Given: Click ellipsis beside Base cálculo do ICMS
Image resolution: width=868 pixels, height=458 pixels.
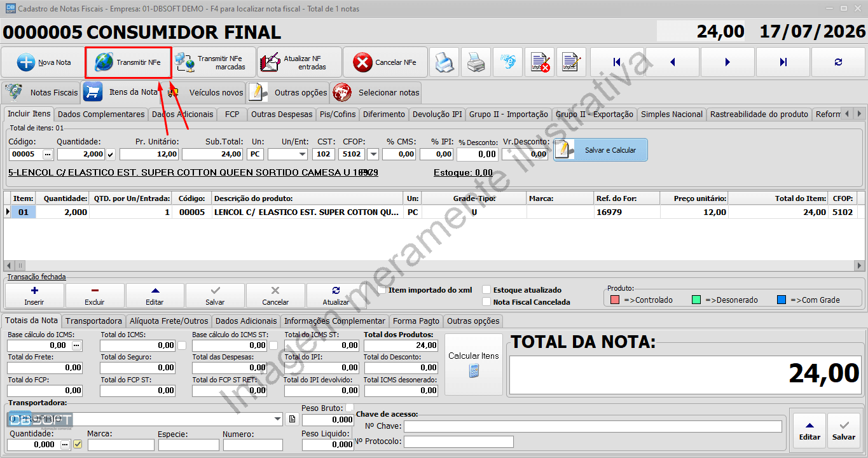Looking at the screenshot, I should [x=77, y=345].
